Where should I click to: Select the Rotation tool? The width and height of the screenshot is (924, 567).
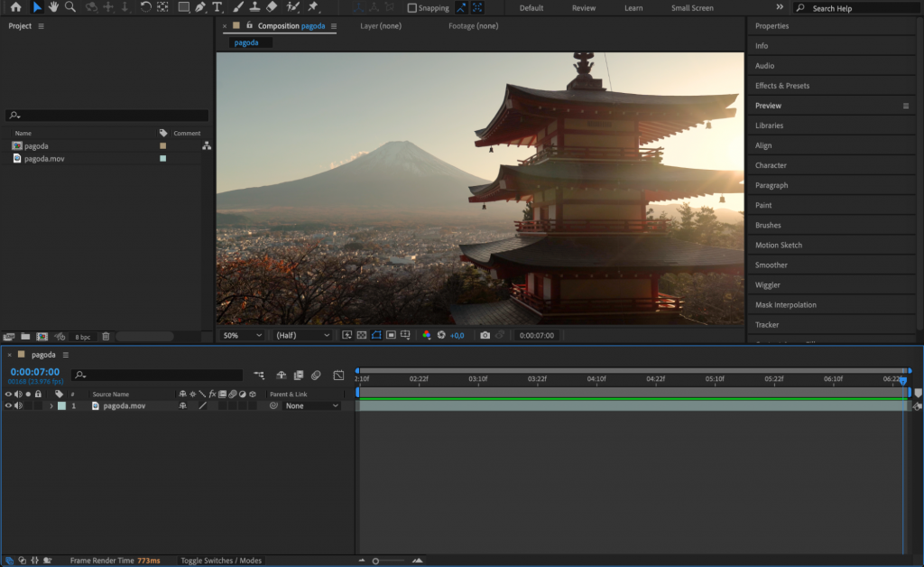145,7
